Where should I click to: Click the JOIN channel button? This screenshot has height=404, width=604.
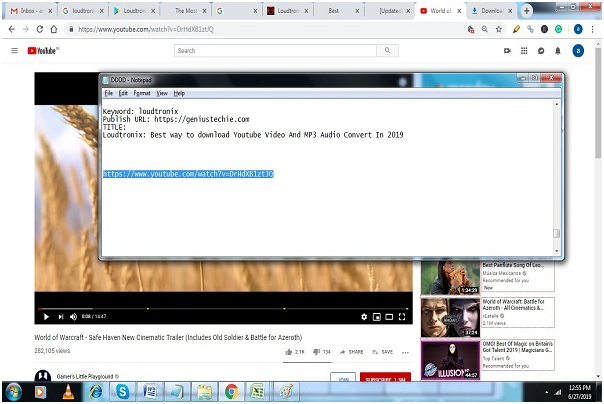(x=343, y=377)
